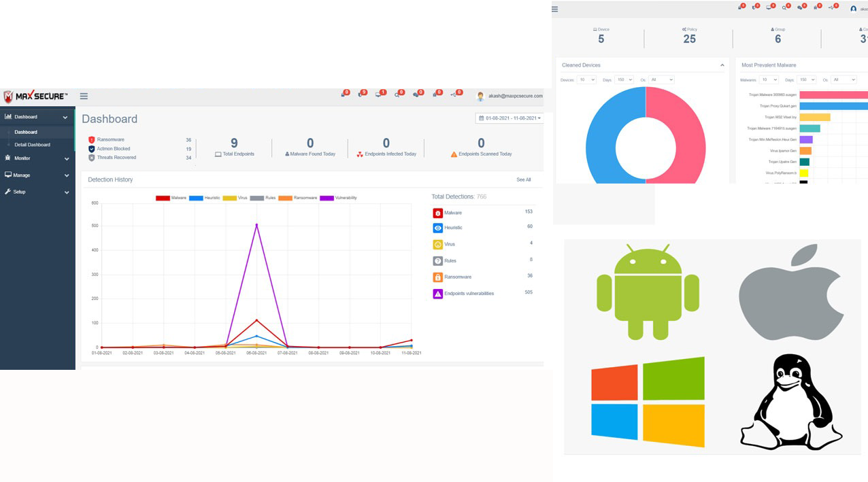Screen dimensions: 868x482
Task: Click the Trojan.Proxy.Qukart.gen malware label
Action: pos(778,106)
